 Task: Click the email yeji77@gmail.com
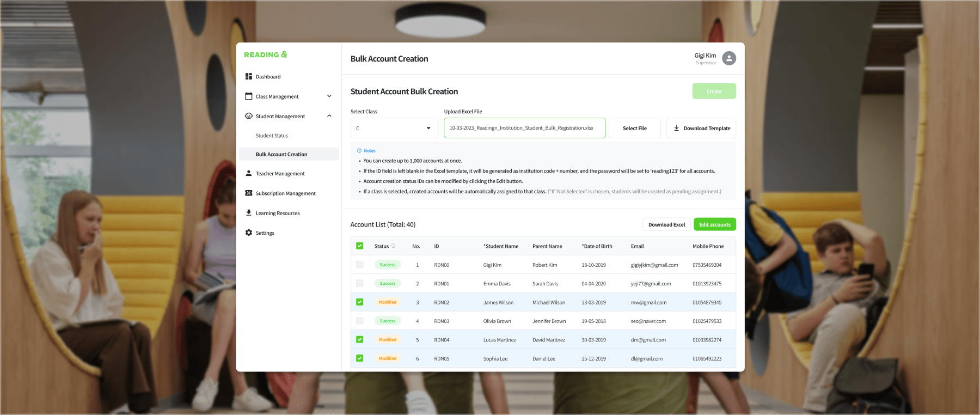tap(651, 284)
